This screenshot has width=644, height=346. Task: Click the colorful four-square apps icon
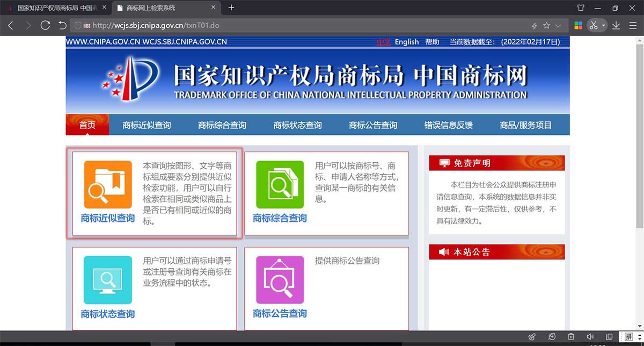(x=578, y=25)
